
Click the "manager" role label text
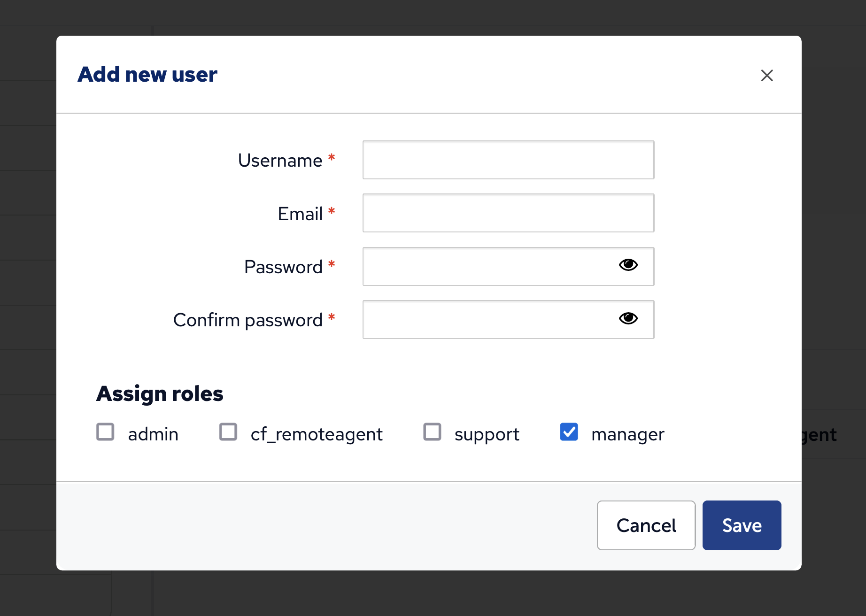pyautogui.click(x=627, y=434)
